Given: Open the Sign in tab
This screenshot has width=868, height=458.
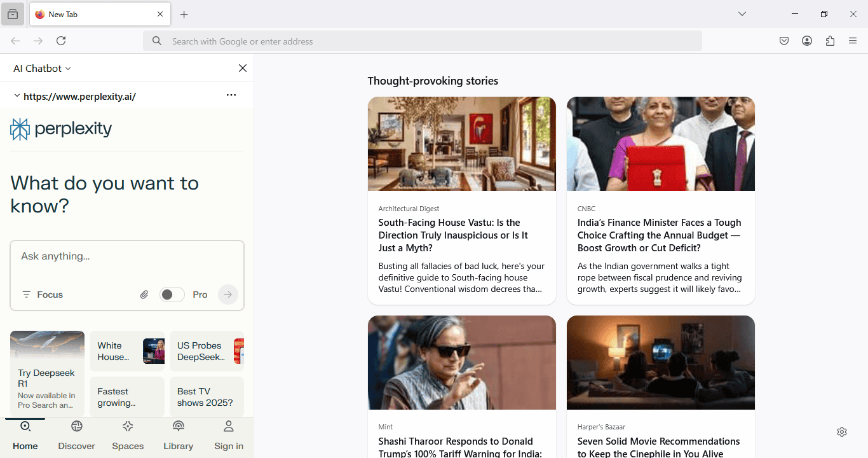Looking at the screenshot, I should coord(229,436).
